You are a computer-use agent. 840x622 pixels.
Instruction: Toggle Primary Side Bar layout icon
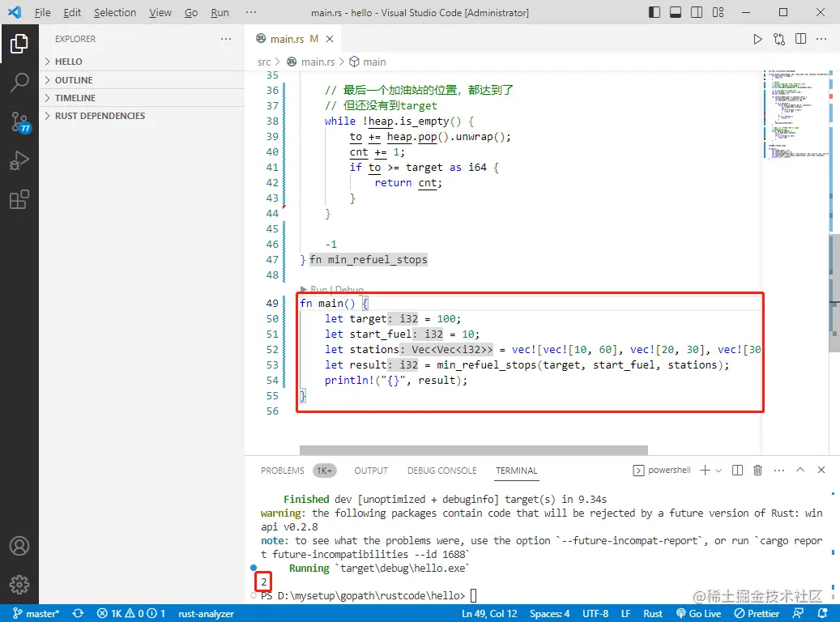[x=655, y=12]
